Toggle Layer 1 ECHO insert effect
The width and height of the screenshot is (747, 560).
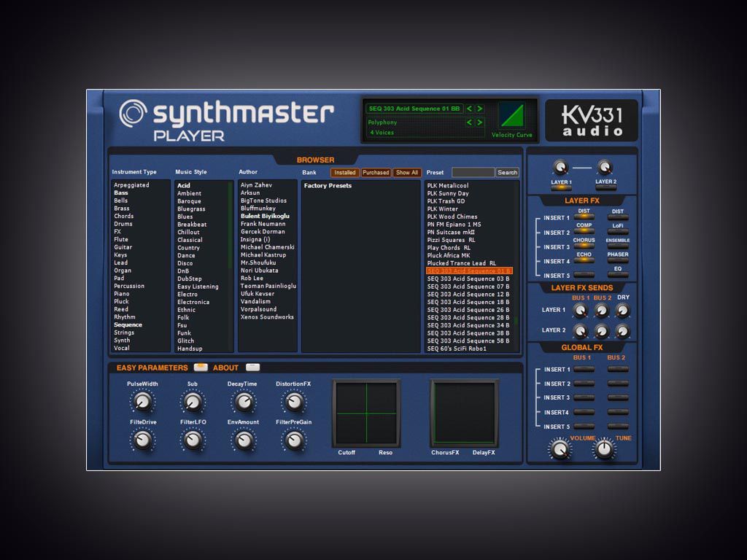click(x=584, y=260)
